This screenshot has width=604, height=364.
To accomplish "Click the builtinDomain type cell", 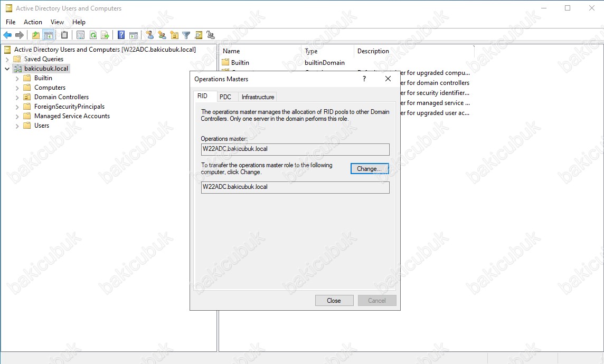I will point(325,62).
